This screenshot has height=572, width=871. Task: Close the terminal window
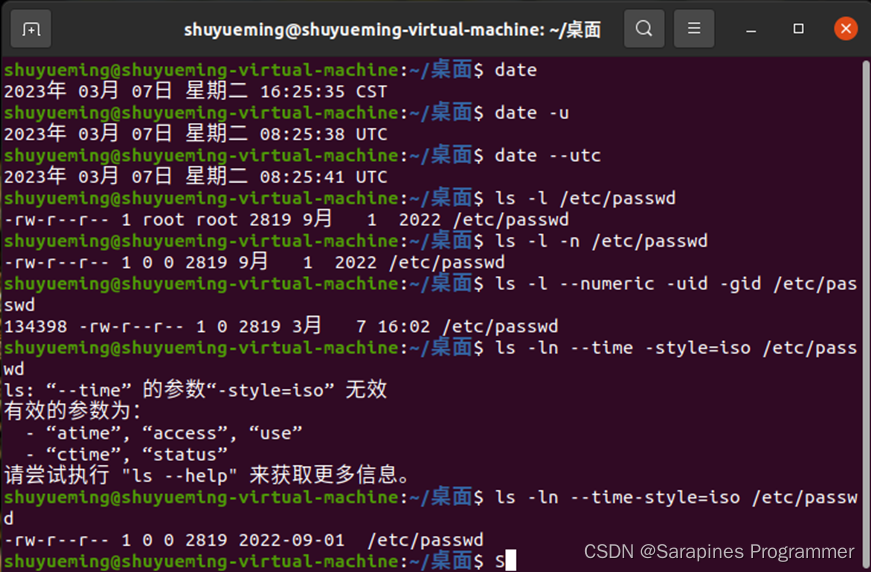pos(845,28)
